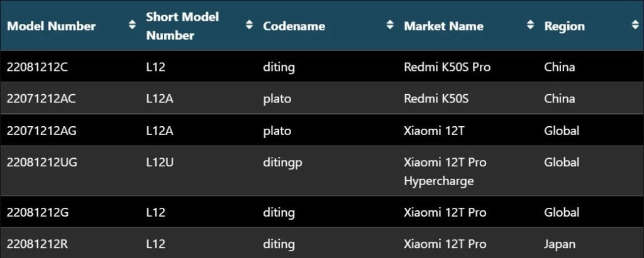The width and height of the screenshot is (644, 258).
Task: Select the Redmi K50S Pro cell
Action: point(447,67)
